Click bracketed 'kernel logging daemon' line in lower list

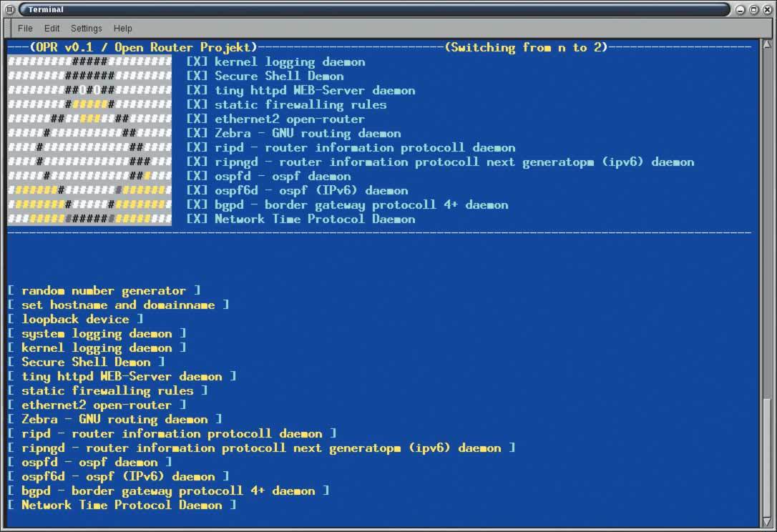pyautogui.click(x=97, y=348)
